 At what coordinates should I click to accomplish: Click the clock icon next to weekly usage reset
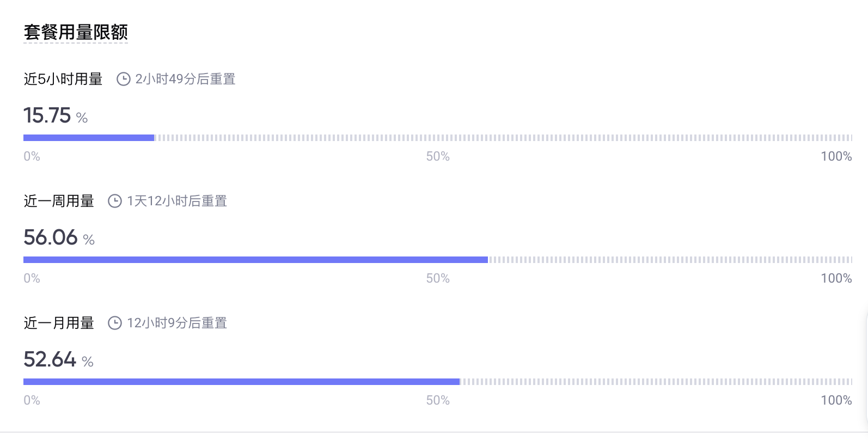115,201
